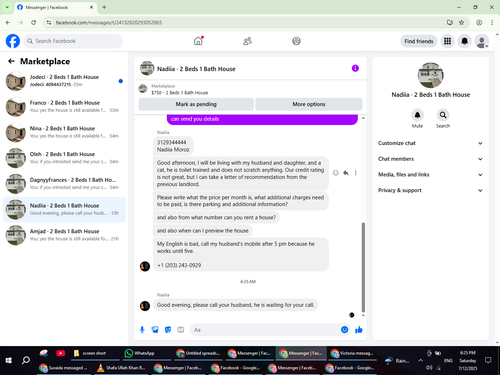The width and height of the screenshot is (500, 375).
Task: Open the Home feed icon
Action: tap(198, 41)
